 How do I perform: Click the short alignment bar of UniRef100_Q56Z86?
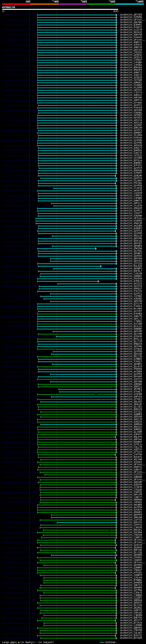click(x=67, y=249)
